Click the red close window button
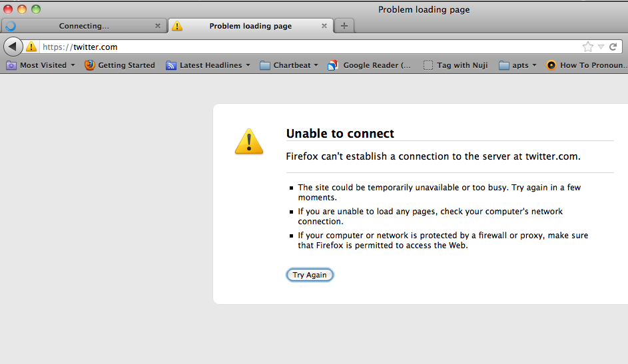Screen dimensions: 628x364 [8, 9]
